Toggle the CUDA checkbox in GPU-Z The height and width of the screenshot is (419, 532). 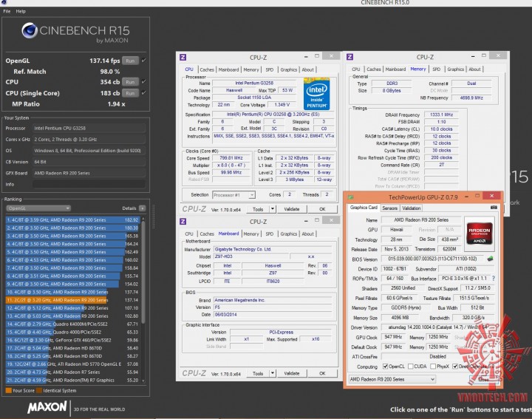tap(411, 367)
